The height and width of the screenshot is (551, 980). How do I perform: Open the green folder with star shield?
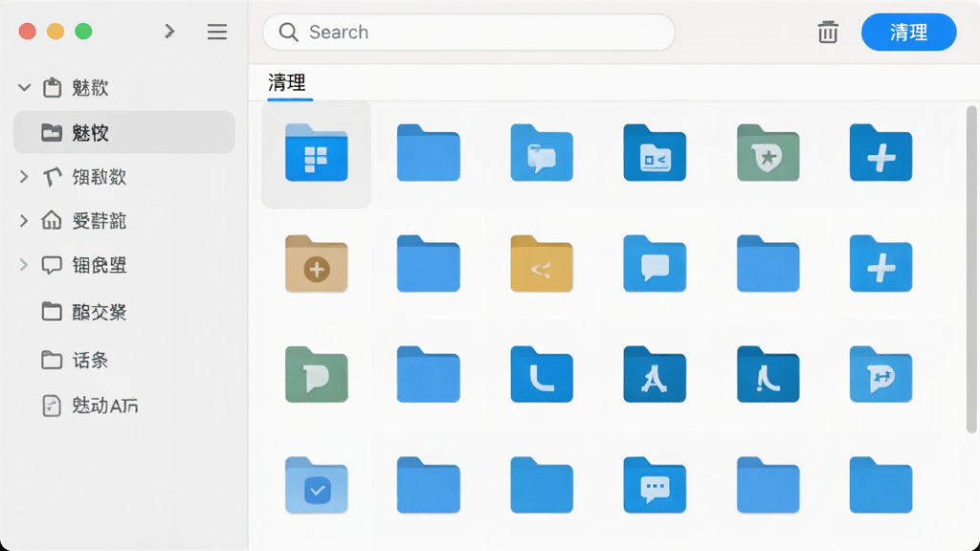(768, 153)
